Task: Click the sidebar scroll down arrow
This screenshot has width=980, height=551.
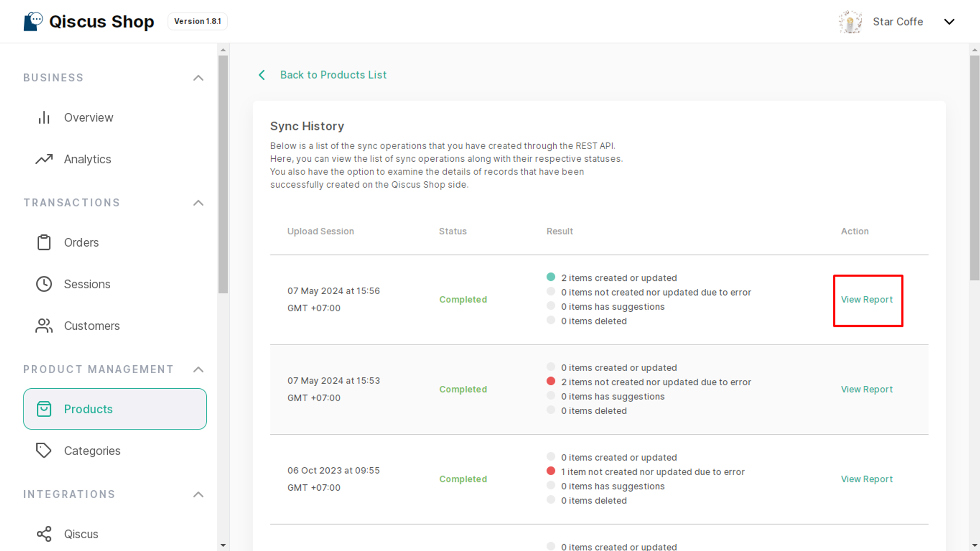Action: click(x=223, y=545)
